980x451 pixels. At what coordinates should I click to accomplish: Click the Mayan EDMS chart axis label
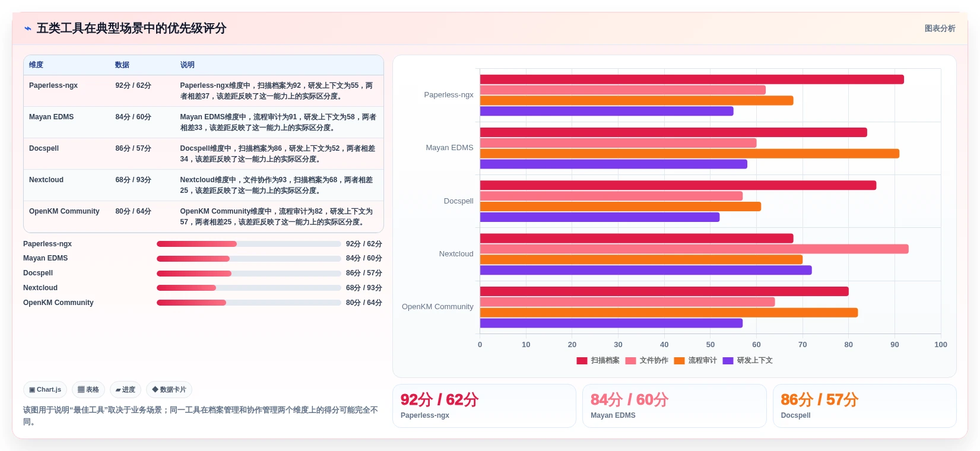coord(449,148)
